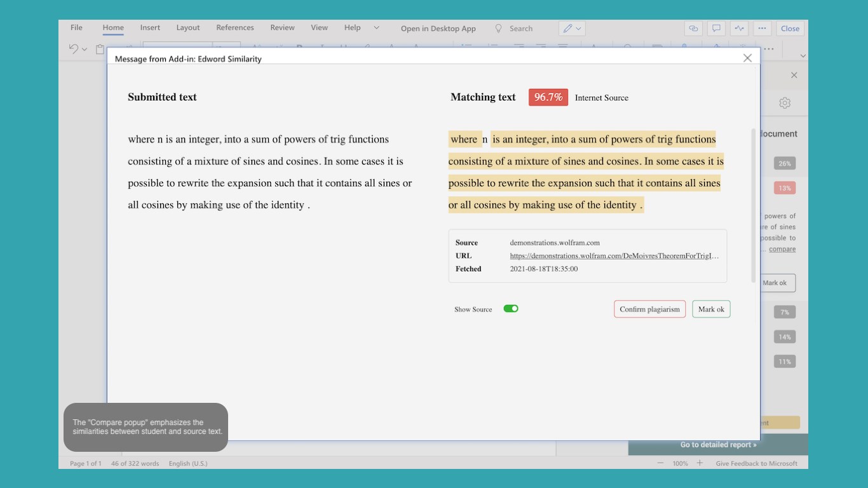The height and width of the screenshot is (488, 868).
Task: Expand more ribbon tabs chevron after Help
Action: click(x=376, y=28)
